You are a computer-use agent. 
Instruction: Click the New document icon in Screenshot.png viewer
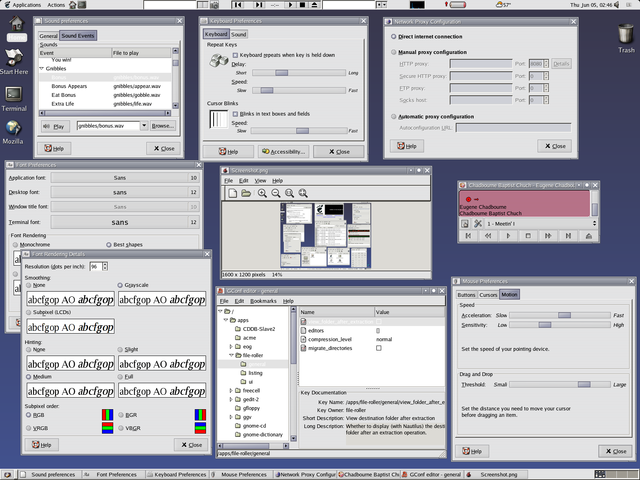pos(232,193)
